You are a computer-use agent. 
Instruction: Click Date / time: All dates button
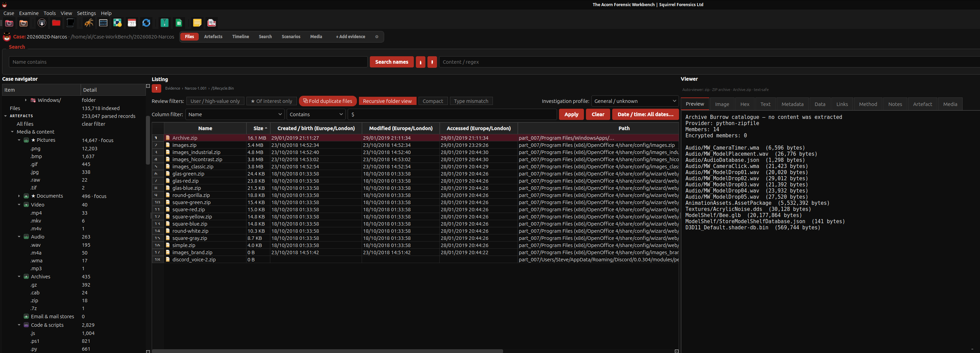click(645, 114)
